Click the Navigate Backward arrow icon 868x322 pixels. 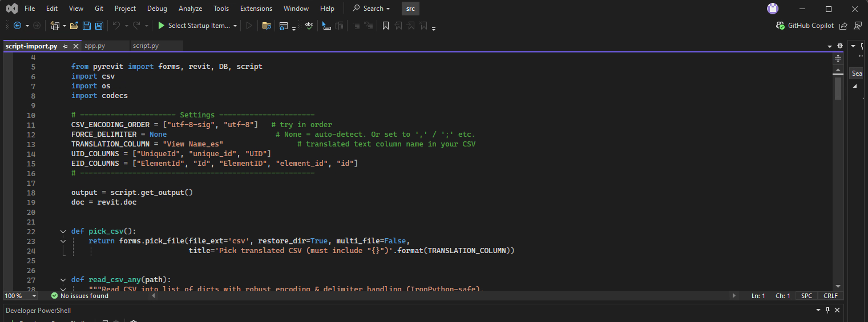[x=17, y=26]
